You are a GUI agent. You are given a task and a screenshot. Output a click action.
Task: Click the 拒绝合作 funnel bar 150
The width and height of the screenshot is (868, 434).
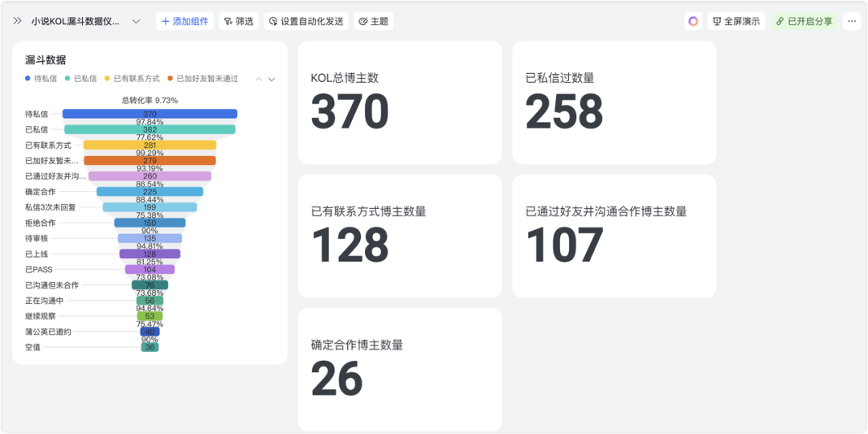coord(149,223)
